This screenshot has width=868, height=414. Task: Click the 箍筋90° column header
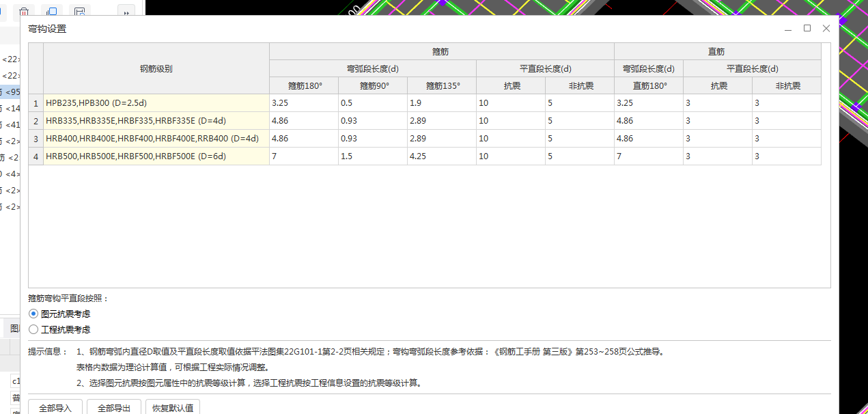pos(373,86)
